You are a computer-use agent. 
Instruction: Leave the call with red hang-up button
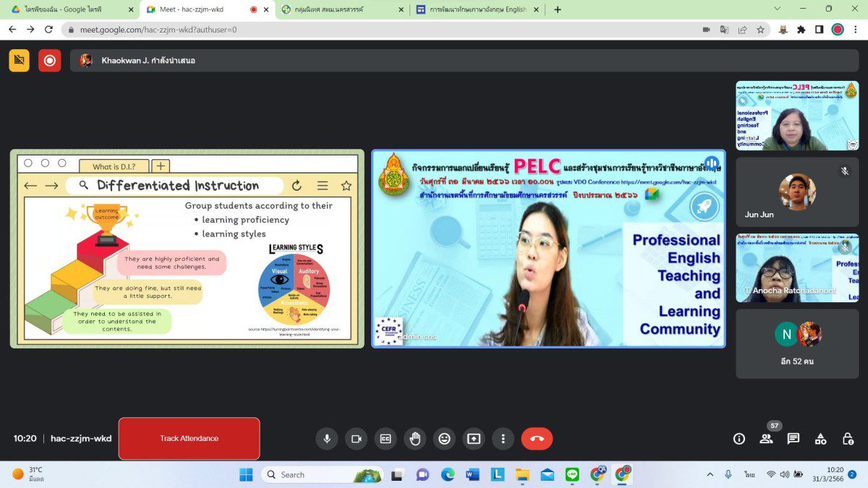[x=537, y=438]
